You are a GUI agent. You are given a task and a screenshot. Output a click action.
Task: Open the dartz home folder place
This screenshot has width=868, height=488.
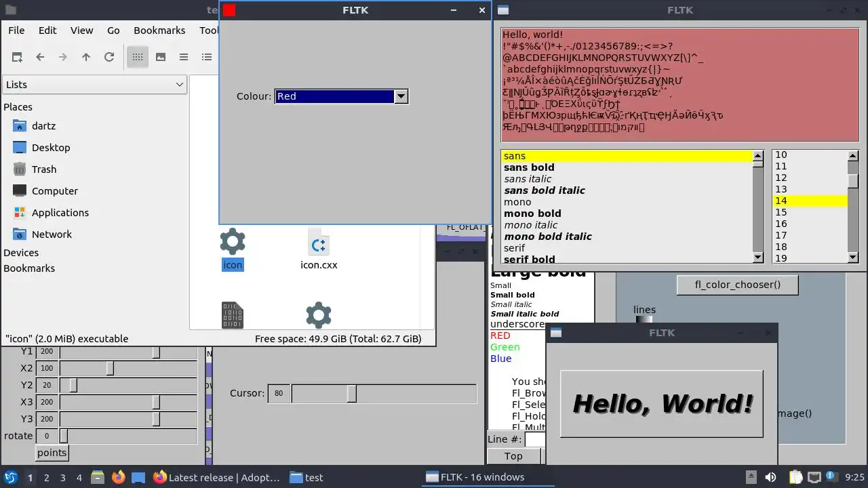(x=43, y=125)
